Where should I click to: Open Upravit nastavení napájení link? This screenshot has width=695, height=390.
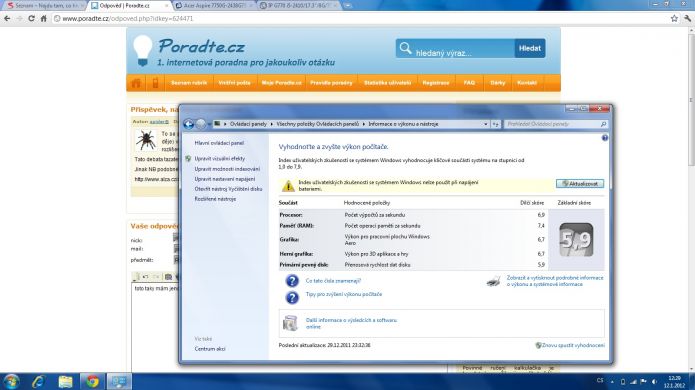[225, 179]
